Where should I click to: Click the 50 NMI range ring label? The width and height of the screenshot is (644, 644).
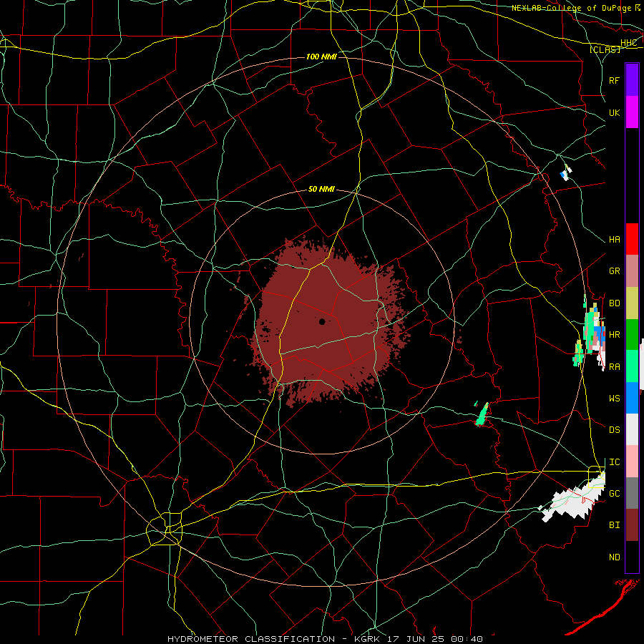321,189
